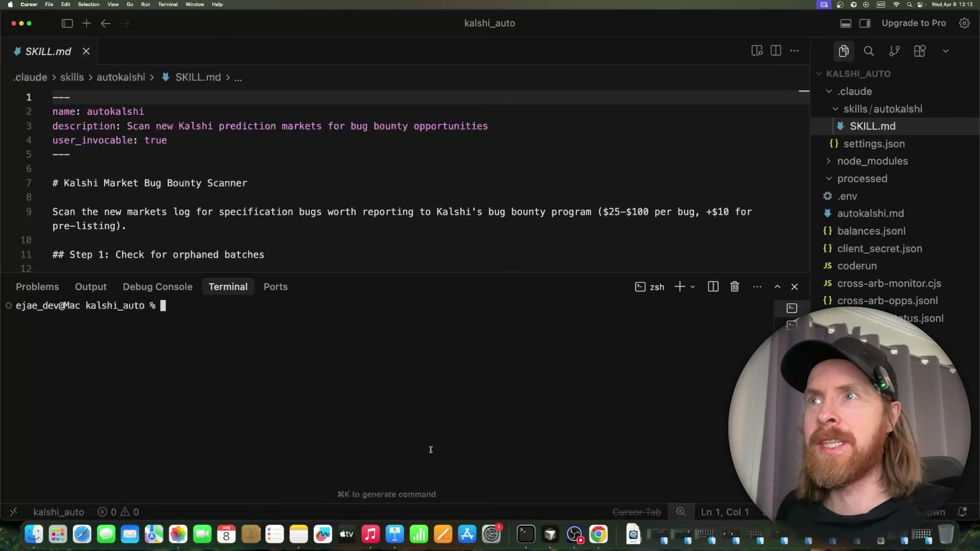This screenshot has width=980, height=551.
Task: Open the settings gear in the title bar
Action: (964, 23)
